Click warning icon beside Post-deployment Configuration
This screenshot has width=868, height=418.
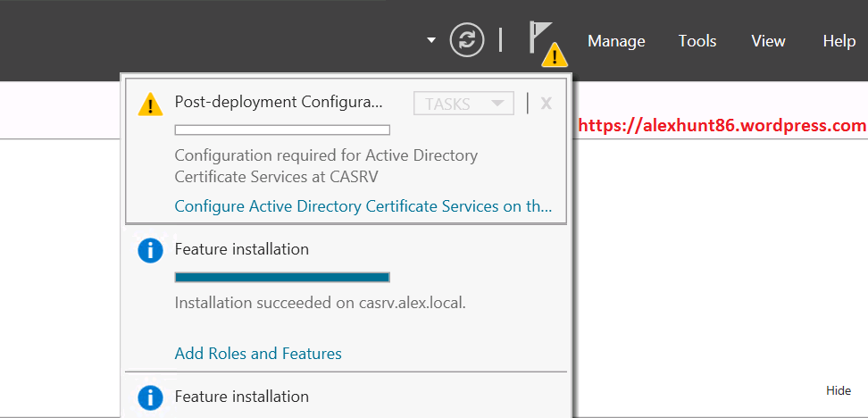coord(150,104)
